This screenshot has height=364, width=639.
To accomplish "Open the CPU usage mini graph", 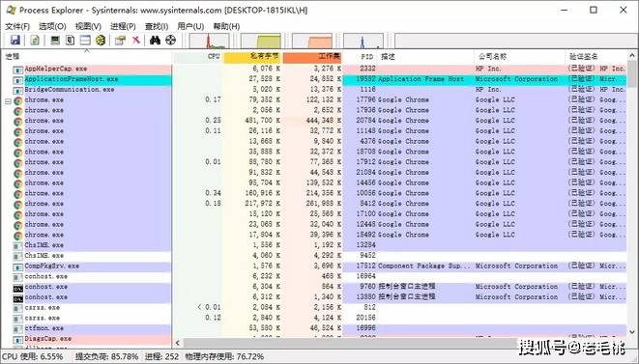I will tap(210, 41).
